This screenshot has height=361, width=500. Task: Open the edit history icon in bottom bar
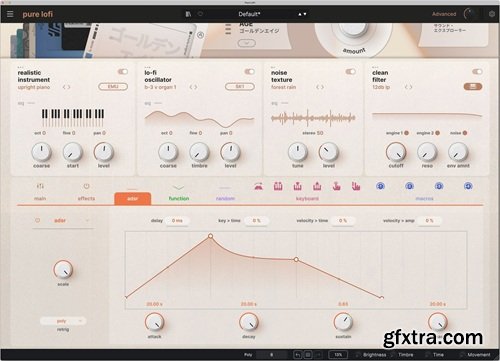(308, 355)
